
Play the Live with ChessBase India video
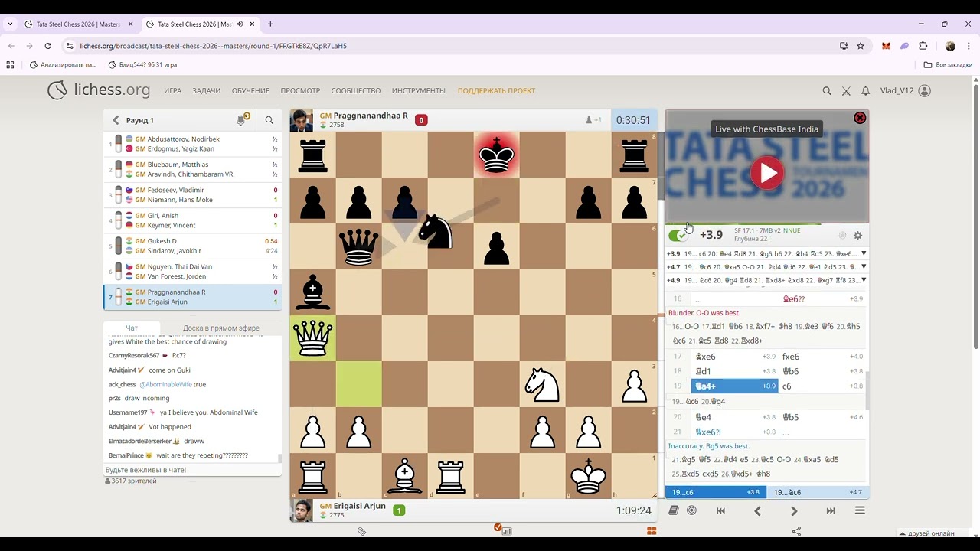[x=767, y=173]
